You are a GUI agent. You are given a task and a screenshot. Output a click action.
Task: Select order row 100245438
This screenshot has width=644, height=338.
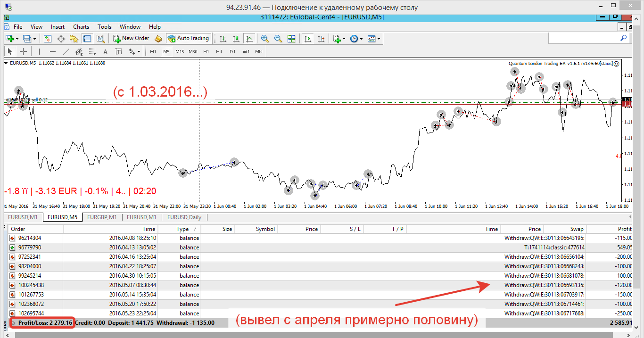(321, 285)
